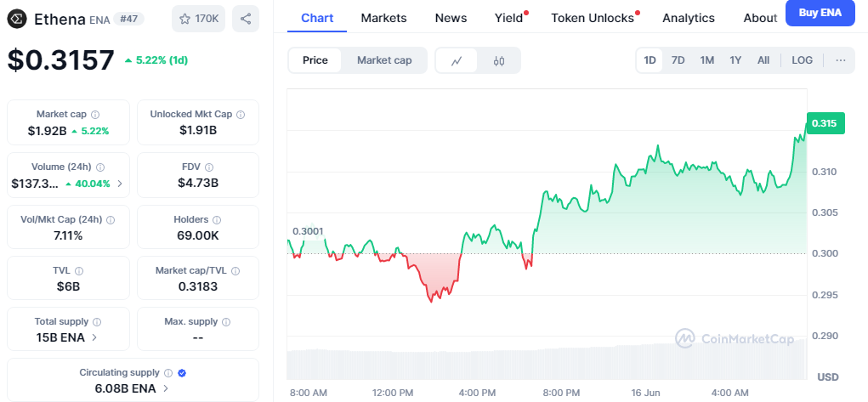This screenshot has width=868, height=402.
Task: Add Ethena to watchlist via star 170K
Action: tap(199, 19)
